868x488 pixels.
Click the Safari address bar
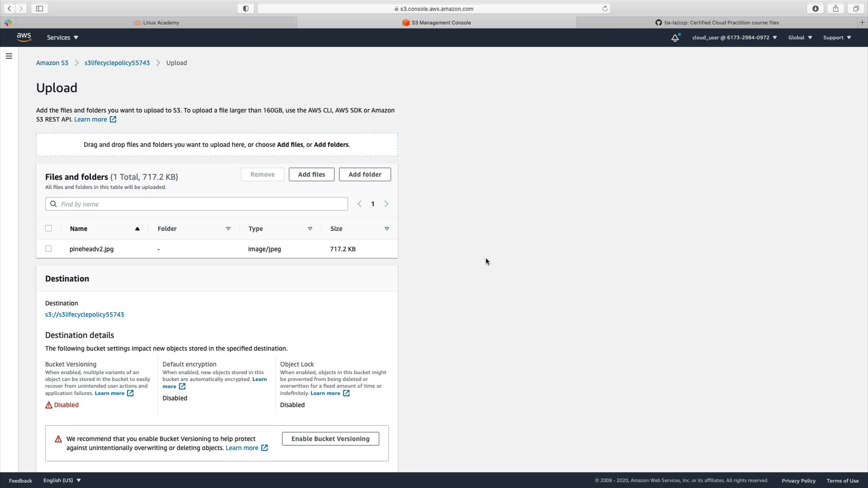pyautogui.click(x=434, y=8)
